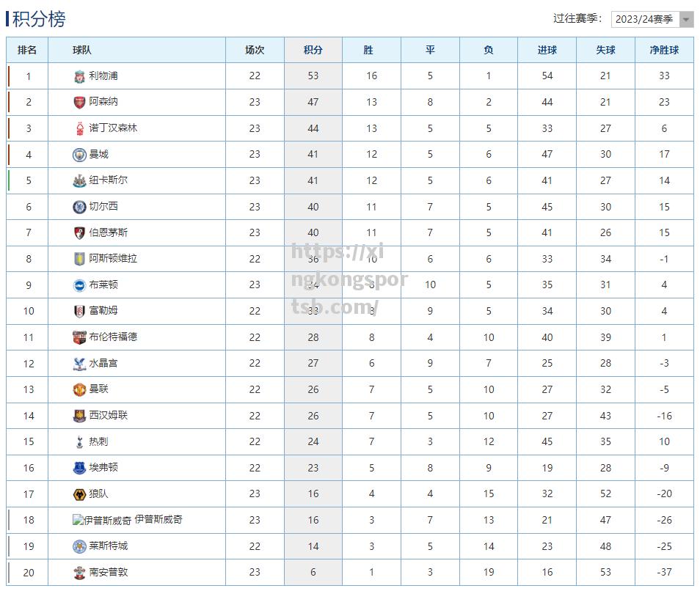The image size is (700, 591).
Task: Click the 进球 column header
Action: click(x=547, y=50)
